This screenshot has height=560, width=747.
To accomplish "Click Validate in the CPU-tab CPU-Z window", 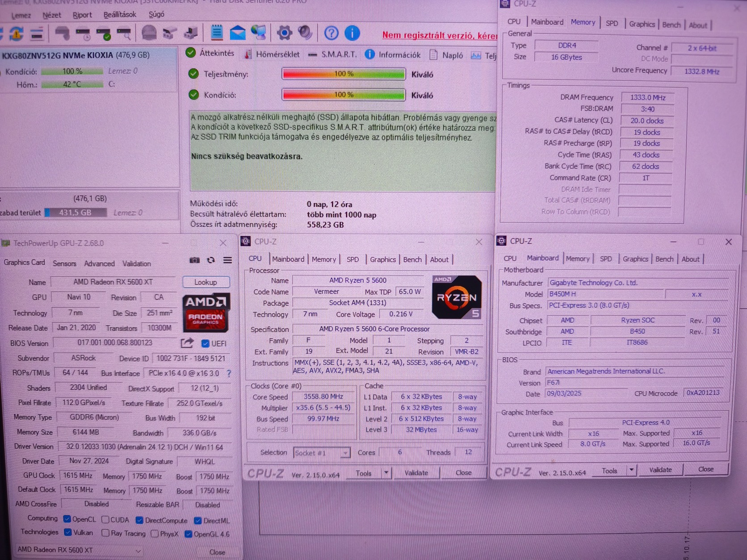I will click(416, 472).
